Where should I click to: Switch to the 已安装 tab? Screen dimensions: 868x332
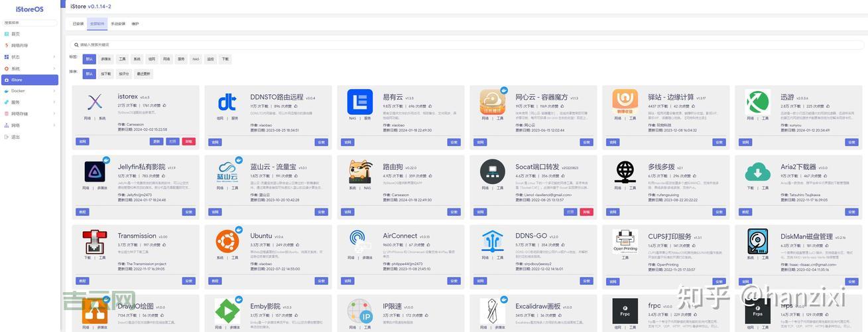[x=78, y=23]
